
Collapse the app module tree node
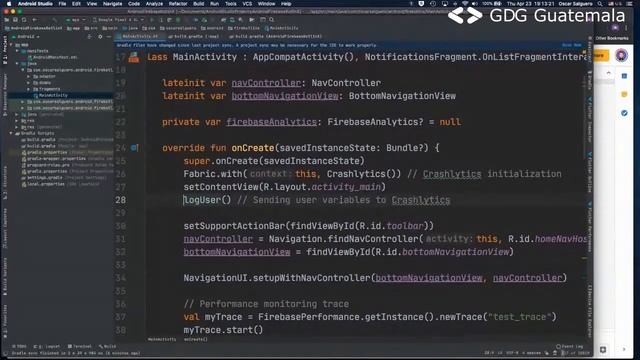click(11, 45)
